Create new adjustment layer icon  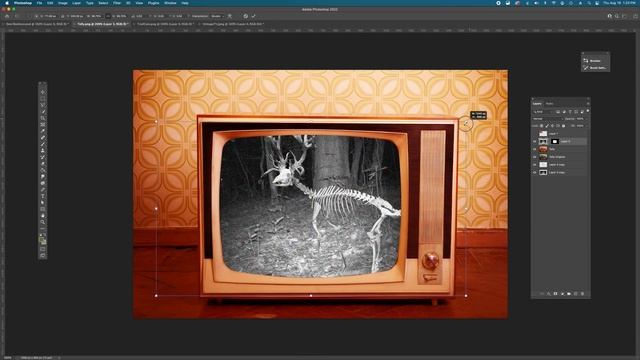[562, 293]
